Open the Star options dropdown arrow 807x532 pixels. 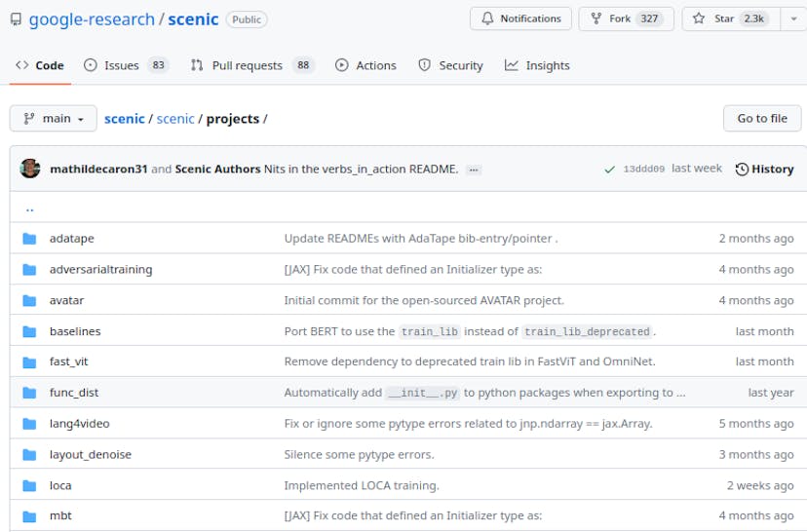pos(793,19)
